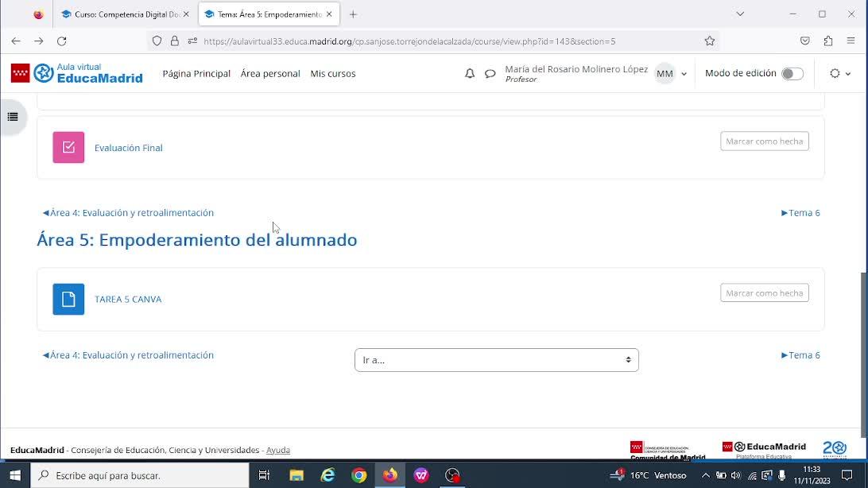The height and width of the screenshot is (488, 868).
Task: Open Task View in the taskbar
Action: point(264,475)
